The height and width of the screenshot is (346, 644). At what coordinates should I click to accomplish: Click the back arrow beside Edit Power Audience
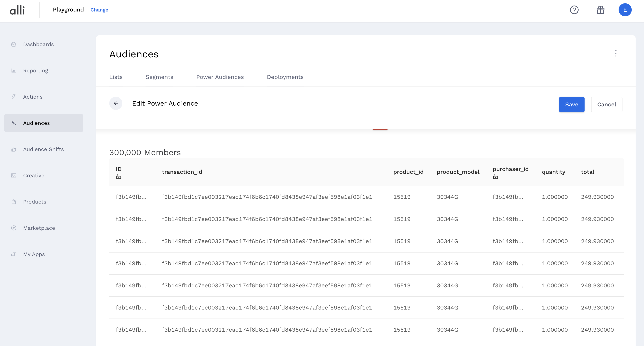116,103
